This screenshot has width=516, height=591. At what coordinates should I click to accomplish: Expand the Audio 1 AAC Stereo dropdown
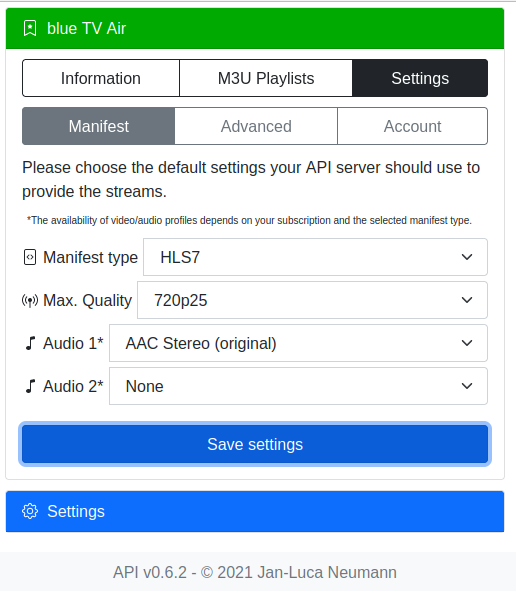pos(298,343)
